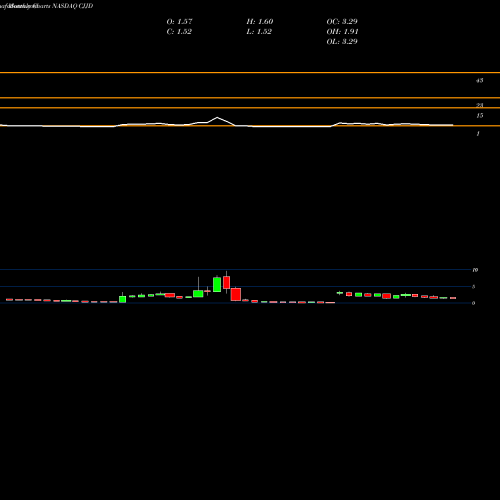Select the largest red candlestick after the peak
Screen dimensions: 500x500
[x=236, y=294]
